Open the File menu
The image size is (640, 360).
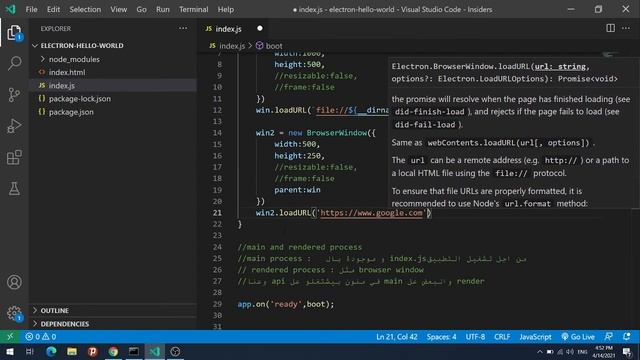31,9
